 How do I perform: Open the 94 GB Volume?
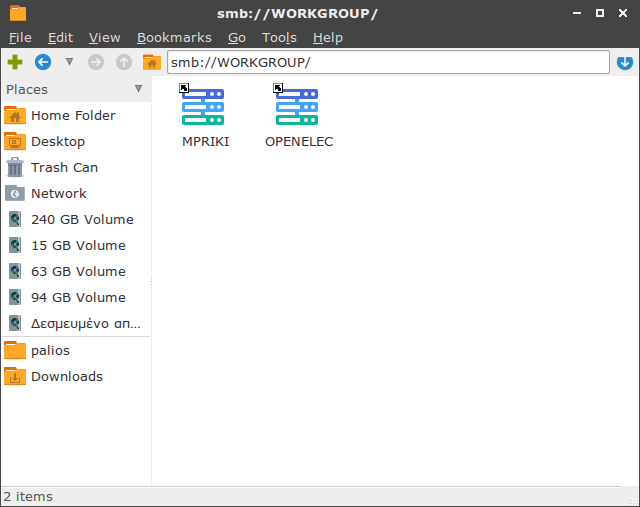pos(76,298)
